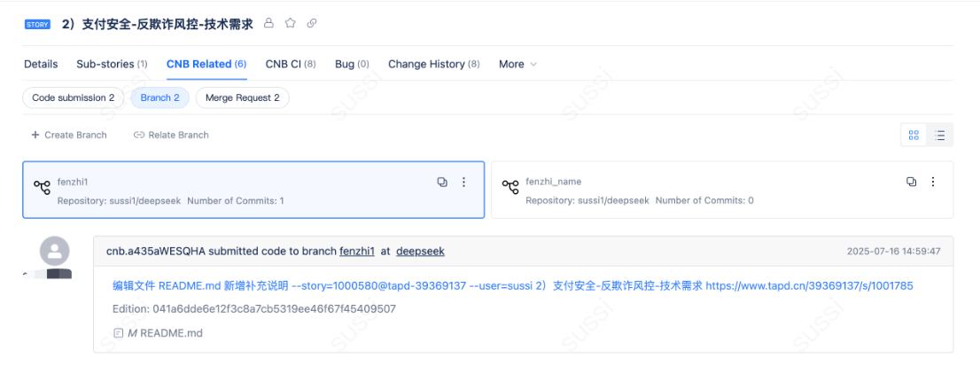
Task: Copy the story link via the chain icon
Action: pos(312,24)
